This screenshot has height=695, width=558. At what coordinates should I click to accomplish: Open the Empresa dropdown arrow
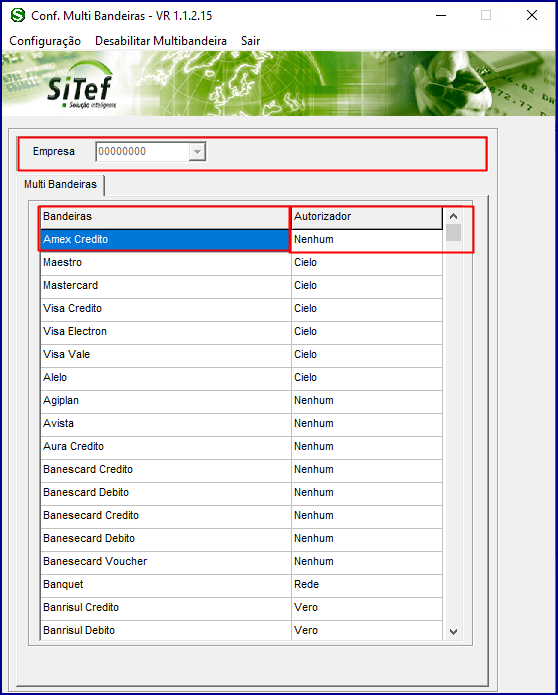click(x=197, y=152)
